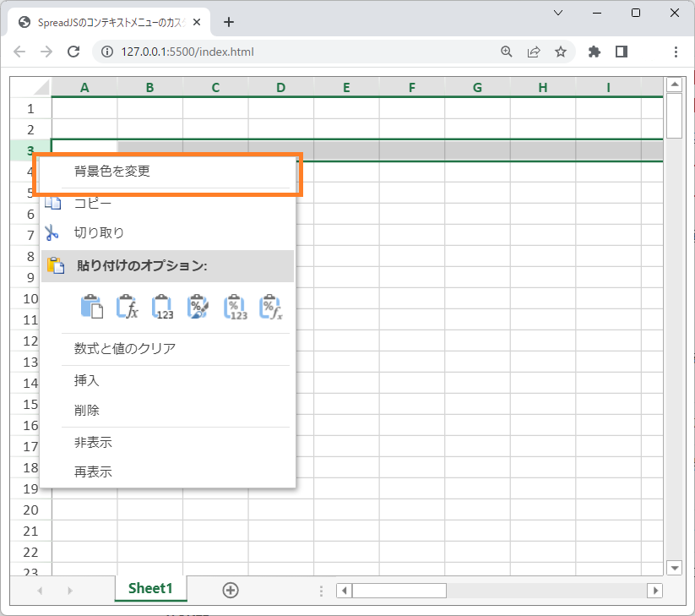Select row 20 header
The height and width of the screenshot is (616, 695).
(x=30, y=510)
